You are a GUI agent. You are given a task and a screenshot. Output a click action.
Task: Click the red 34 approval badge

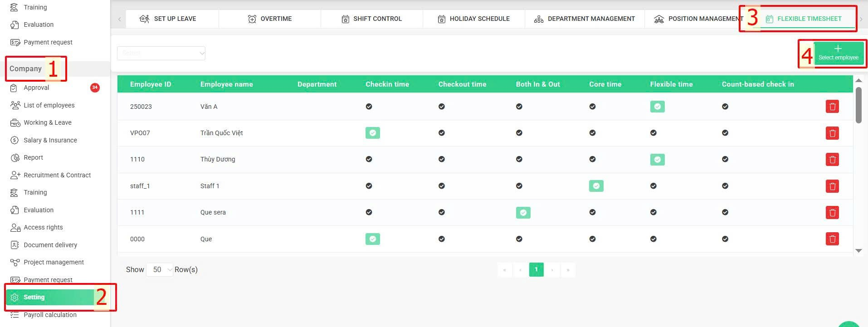[x=95, y=88]
